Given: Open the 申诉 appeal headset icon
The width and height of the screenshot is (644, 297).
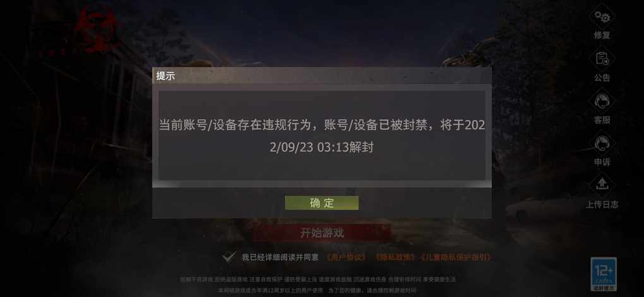Looking at the screenshot, I should (602, 144).
